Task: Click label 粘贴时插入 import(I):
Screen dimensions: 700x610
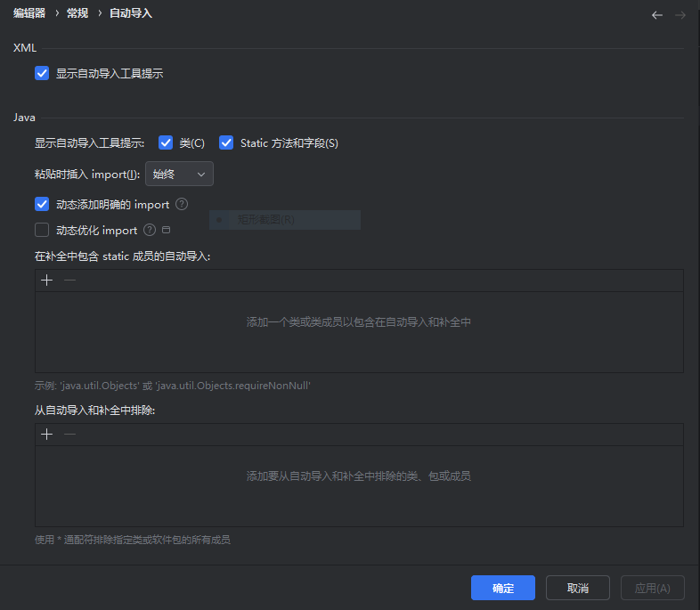Action: pos(87,174)
